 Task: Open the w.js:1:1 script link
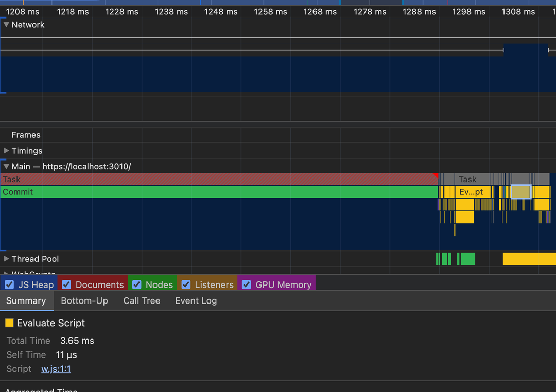[x=56, y=369]
